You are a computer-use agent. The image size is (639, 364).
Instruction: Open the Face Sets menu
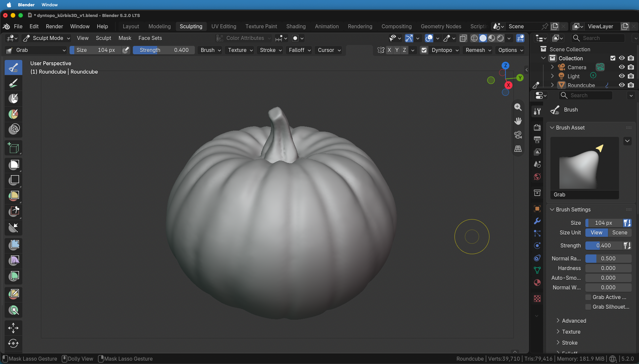coord(150,38)
